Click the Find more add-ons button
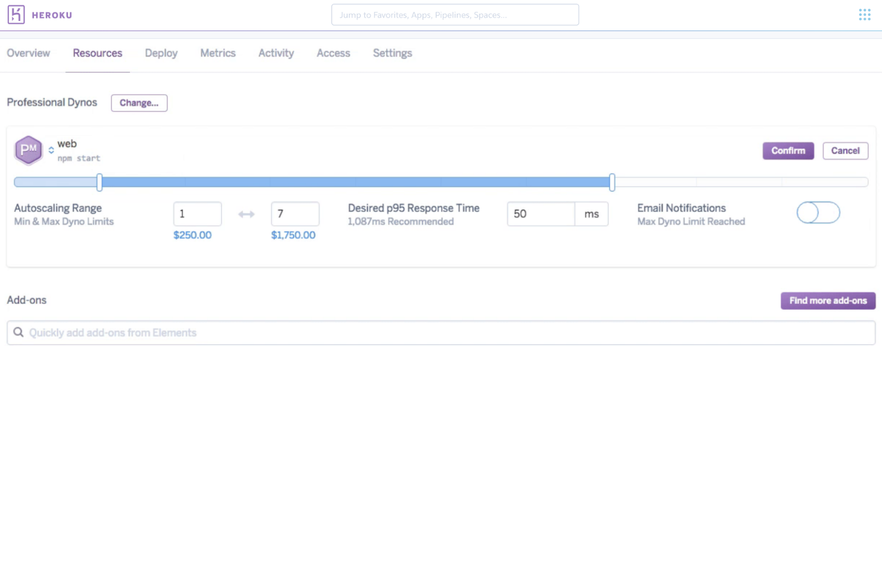The width and height of the screenshot is (882, 588). (828, 300)
